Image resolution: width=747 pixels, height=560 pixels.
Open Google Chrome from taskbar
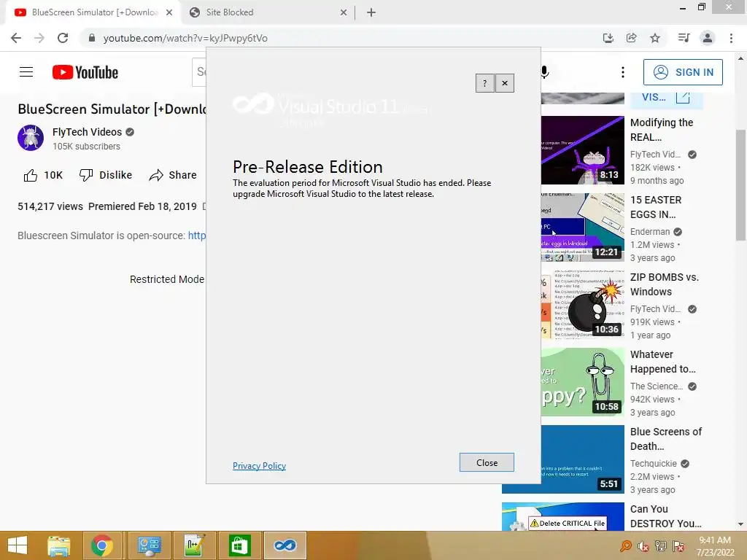pyautogui.click(x=102, y=545)
